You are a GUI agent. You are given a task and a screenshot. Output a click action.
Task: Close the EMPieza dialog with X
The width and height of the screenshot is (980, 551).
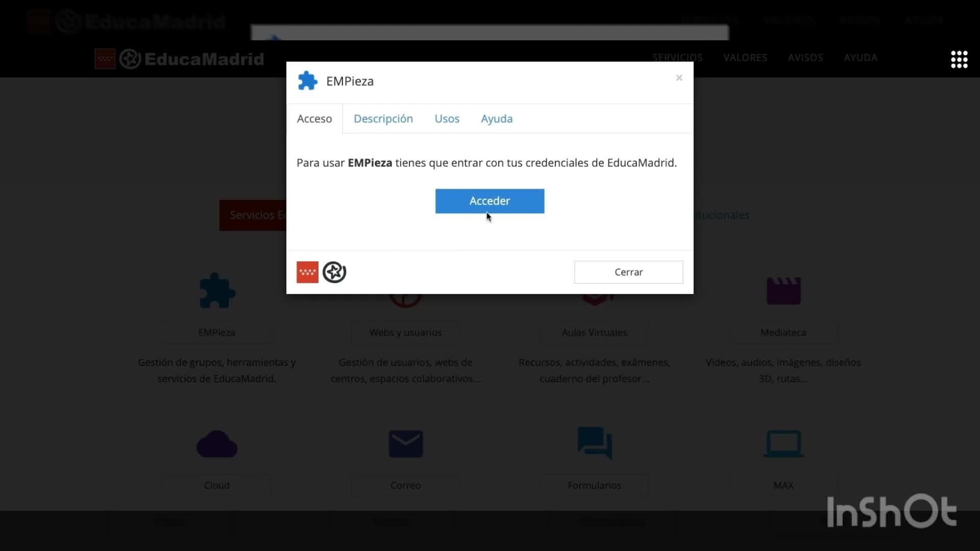(679, 78)
